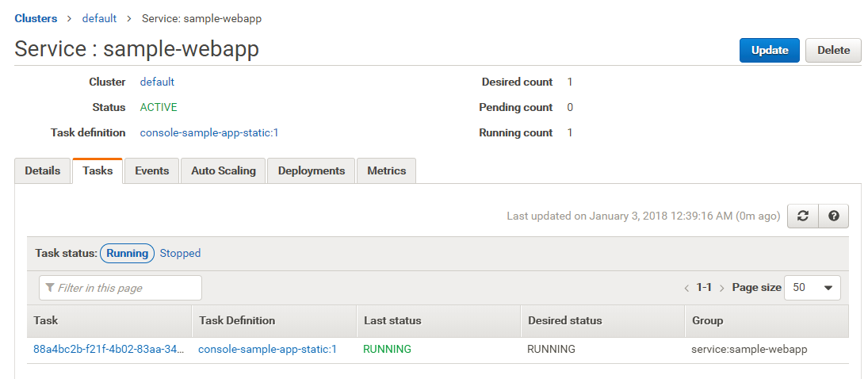Navigate to Clusters breadcrumb link
Image resolution: width=868 pixels, height=379 pixels.
36,18
